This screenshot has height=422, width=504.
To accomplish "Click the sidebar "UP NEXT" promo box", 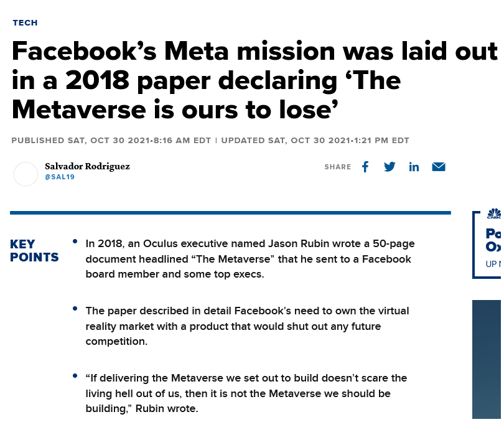I will point(487,245).
